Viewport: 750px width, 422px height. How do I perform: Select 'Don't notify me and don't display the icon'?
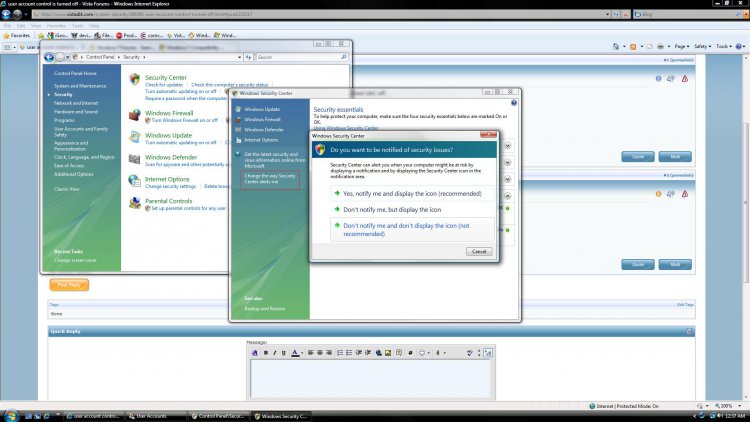[x=412, y=230]
